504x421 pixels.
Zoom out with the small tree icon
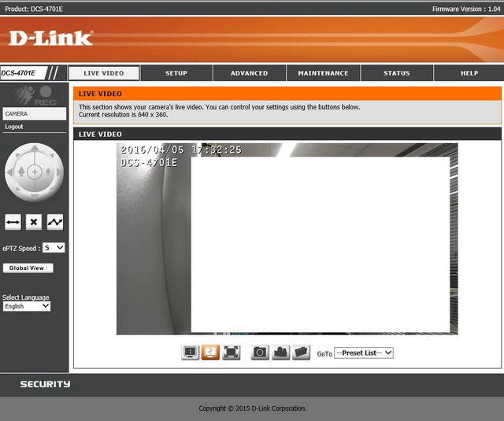48,172
